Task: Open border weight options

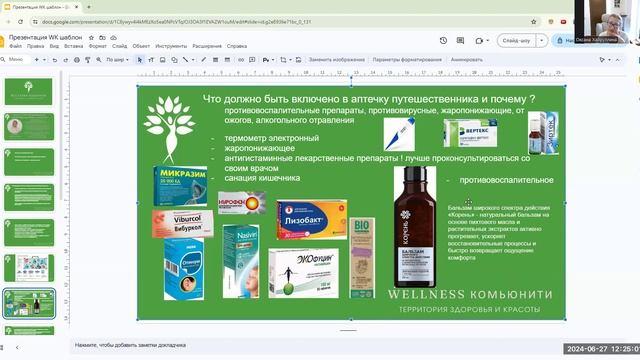Action: coord(215,60)
